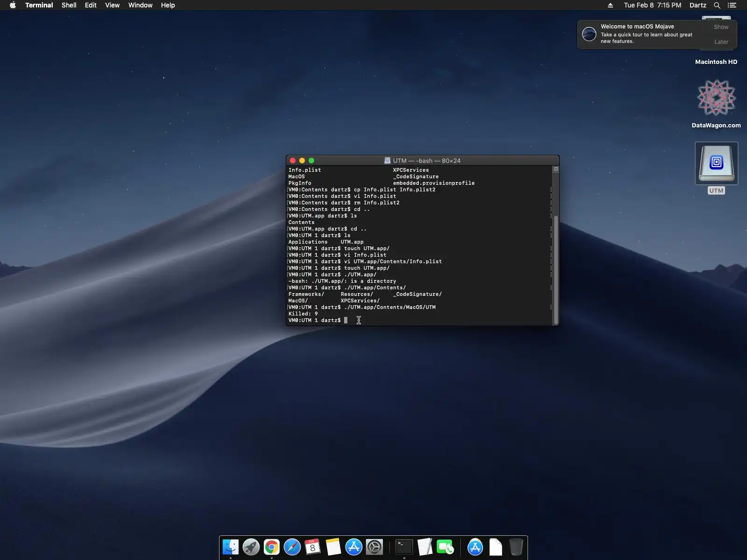Click Later on the Mojave notification
The width and height of the screenshot is (747, 560).
coord(721,42)
